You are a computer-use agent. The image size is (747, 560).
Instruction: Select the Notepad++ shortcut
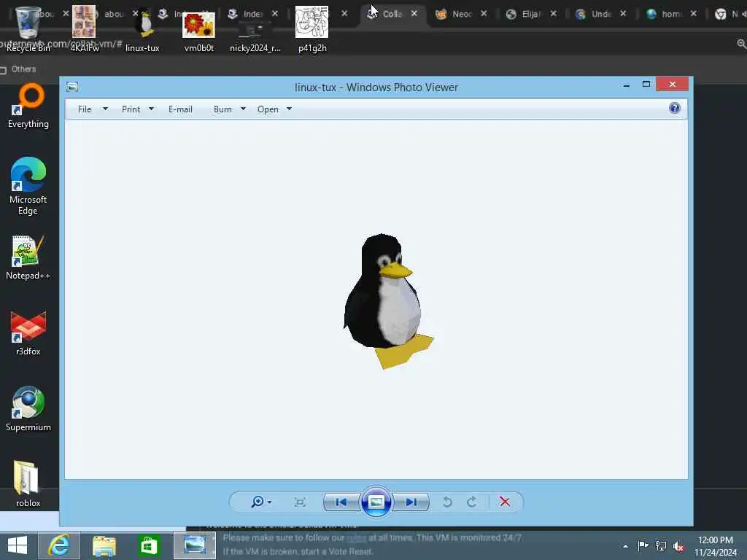[28, 257]
